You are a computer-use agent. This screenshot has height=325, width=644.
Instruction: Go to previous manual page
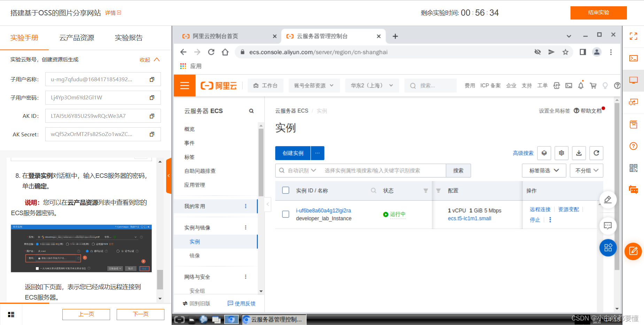pos(86,314)
